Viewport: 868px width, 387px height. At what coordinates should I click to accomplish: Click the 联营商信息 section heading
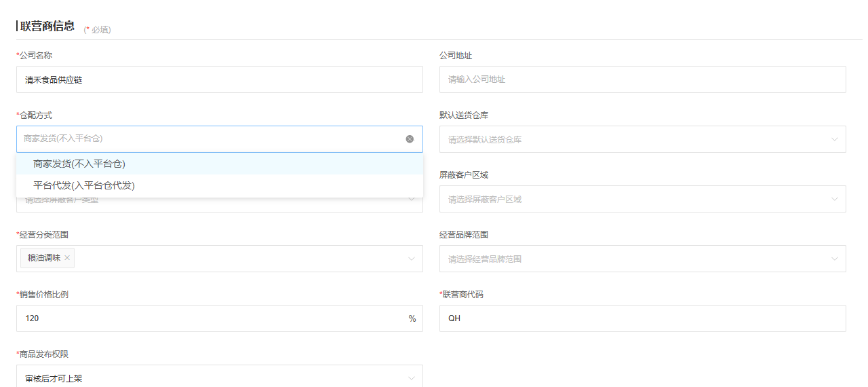[x=47, y=26]
